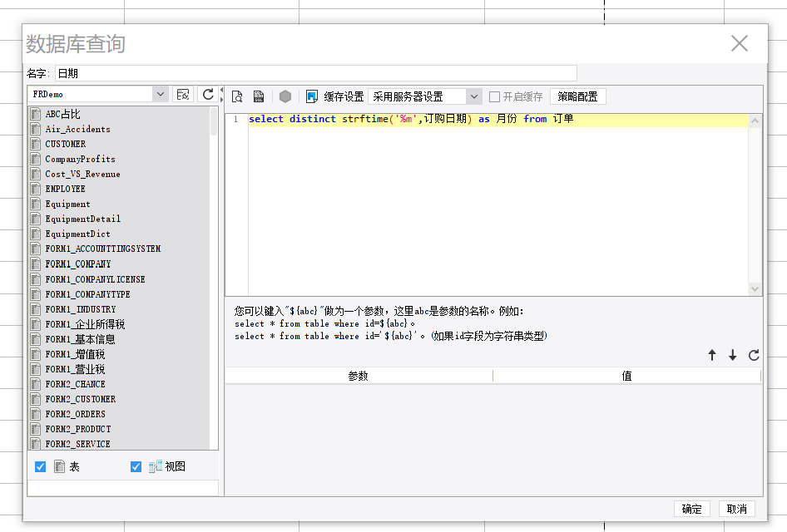
Task: Collapse the left panel with divider arrow
Action: point(221,91)
